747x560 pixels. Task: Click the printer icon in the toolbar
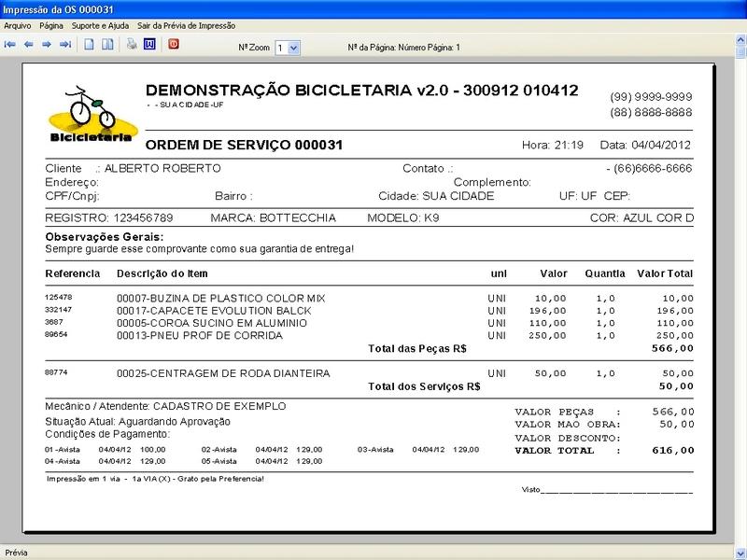point(133,44)
